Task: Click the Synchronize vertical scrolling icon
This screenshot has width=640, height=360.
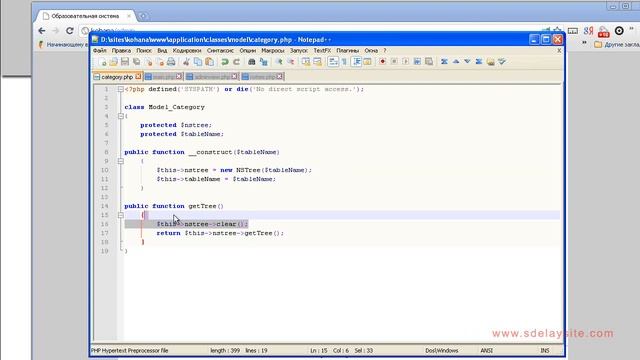Action: (306, 62)
